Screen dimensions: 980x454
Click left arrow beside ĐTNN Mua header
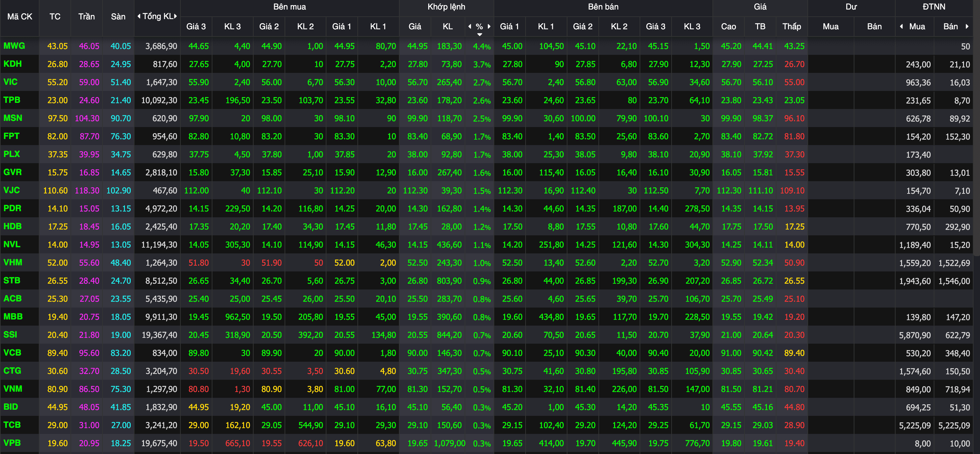(x=901, y=26)
